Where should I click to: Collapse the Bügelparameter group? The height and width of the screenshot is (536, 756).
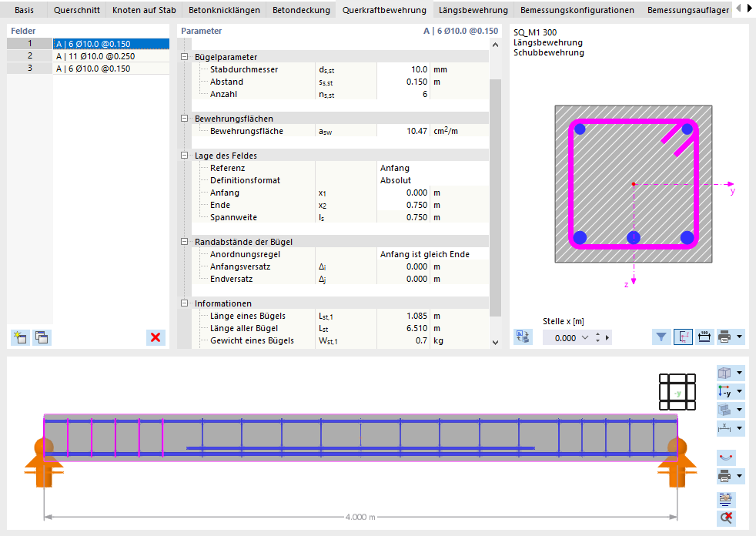[x=184, y=57]
